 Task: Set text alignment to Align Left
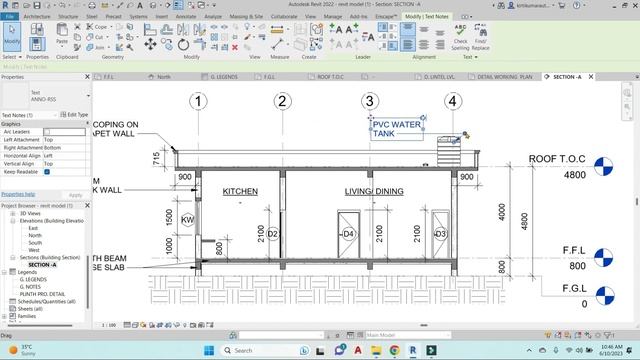click(408, 44)
